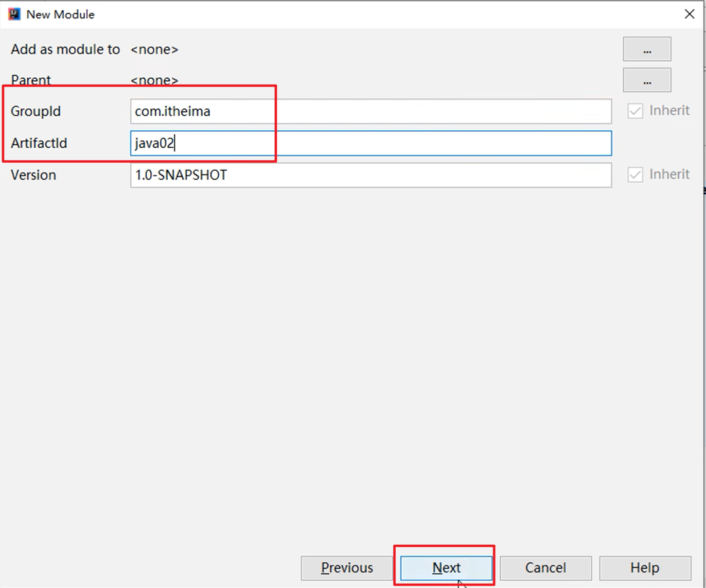706x588 pixels.
Task: Click the New Module title text
Action: (60, 15)
